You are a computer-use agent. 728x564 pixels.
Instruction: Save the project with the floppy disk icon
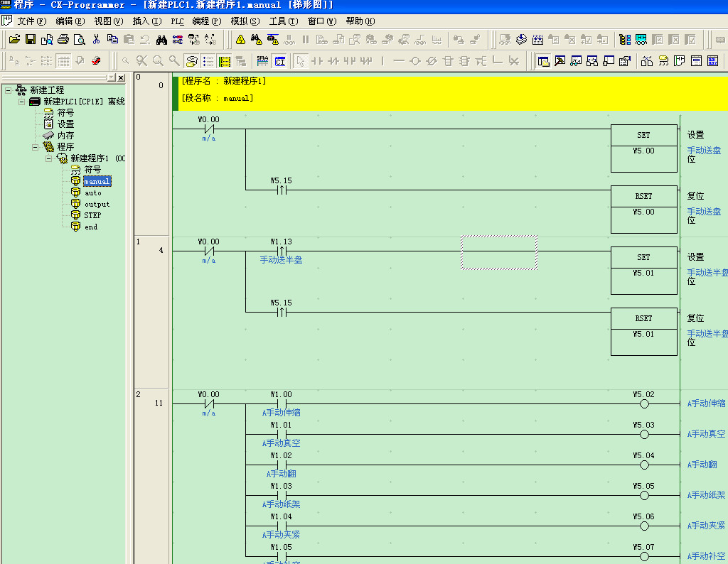click(x=30, y=40)
